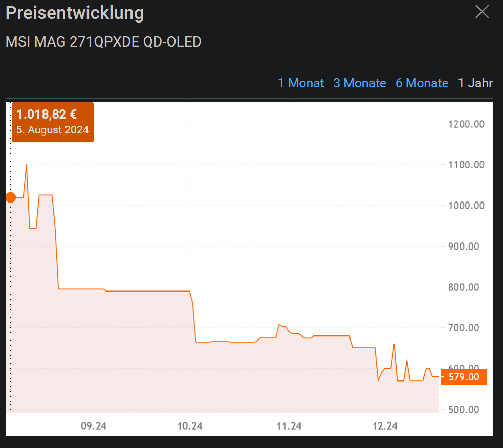The image size is (503, 448).
Task: Click the 11.24 x-axis label
Action: tap(289, 425)
